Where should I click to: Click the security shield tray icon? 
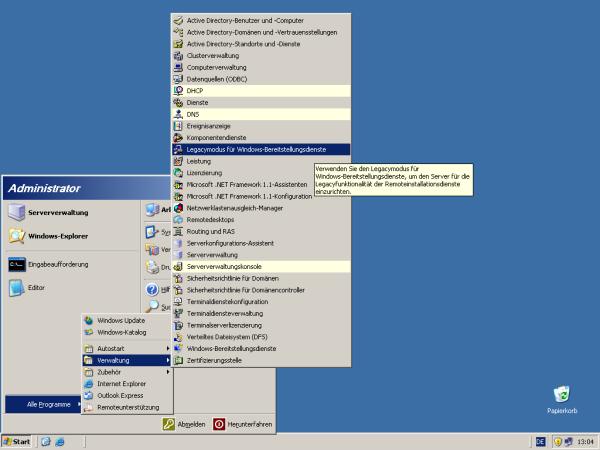(x=558, y=442)
